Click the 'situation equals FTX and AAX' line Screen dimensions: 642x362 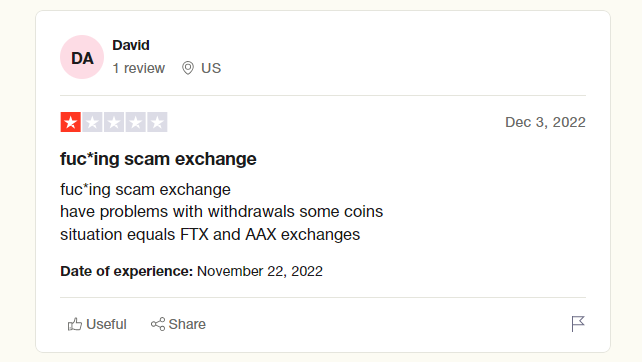(210, 235)
